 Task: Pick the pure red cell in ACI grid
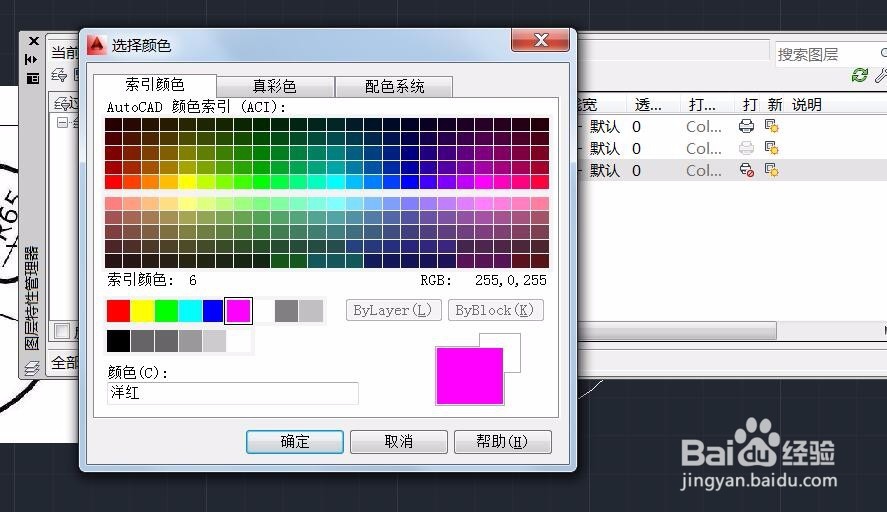click(114, 182)
